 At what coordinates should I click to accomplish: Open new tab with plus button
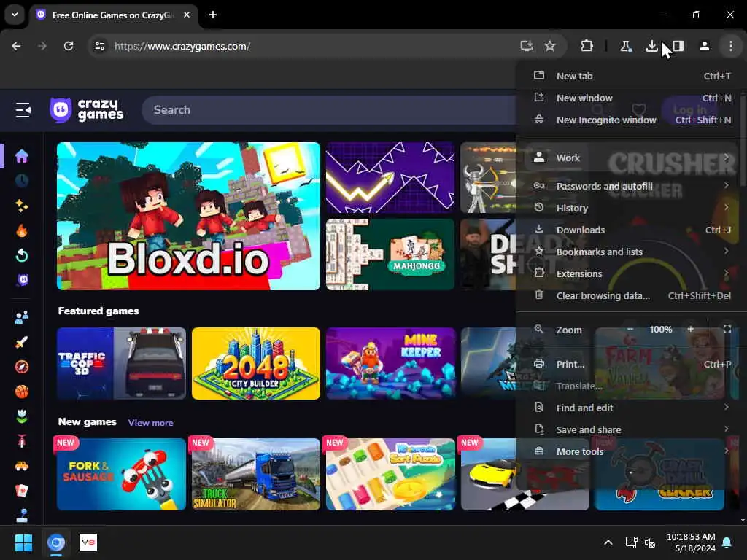click(213, 15)
